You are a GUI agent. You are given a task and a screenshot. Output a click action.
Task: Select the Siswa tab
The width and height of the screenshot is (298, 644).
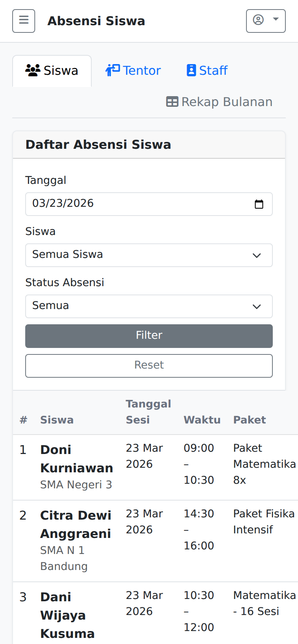pos(52,70)
